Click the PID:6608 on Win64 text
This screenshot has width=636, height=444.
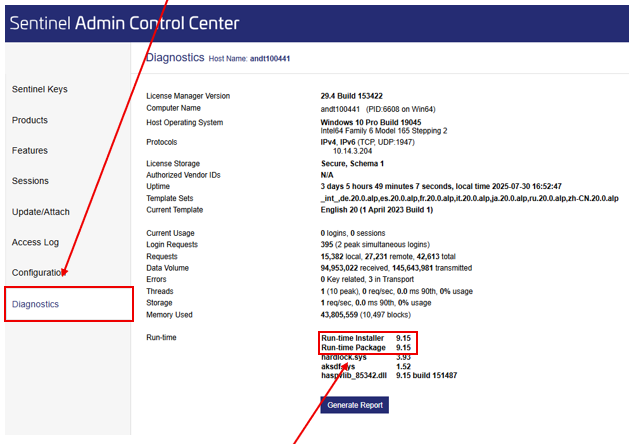click(400, 109)
